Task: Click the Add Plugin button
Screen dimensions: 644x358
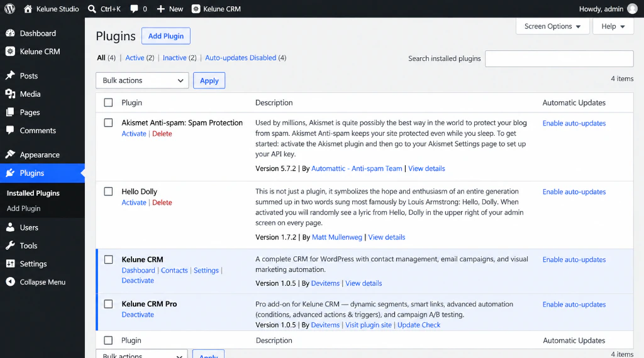Action: coord(166,36)
